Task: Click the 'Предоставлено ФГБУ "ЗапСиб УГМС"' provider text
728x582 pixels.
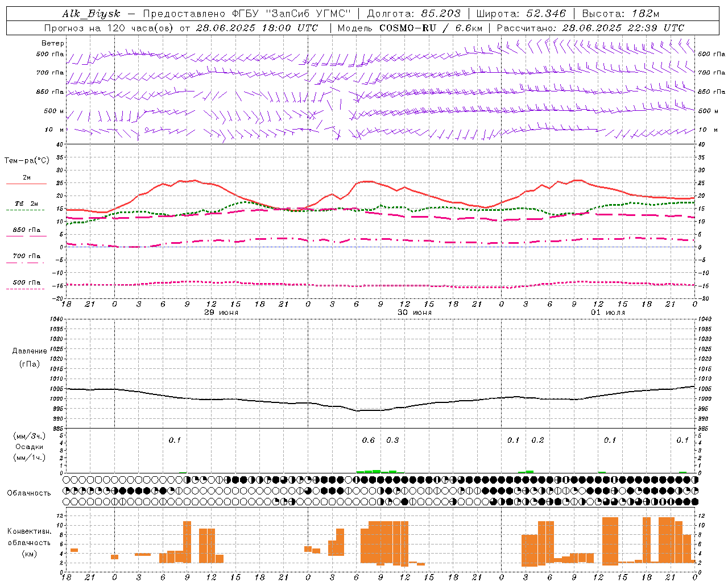Action: tap(247, 14)
